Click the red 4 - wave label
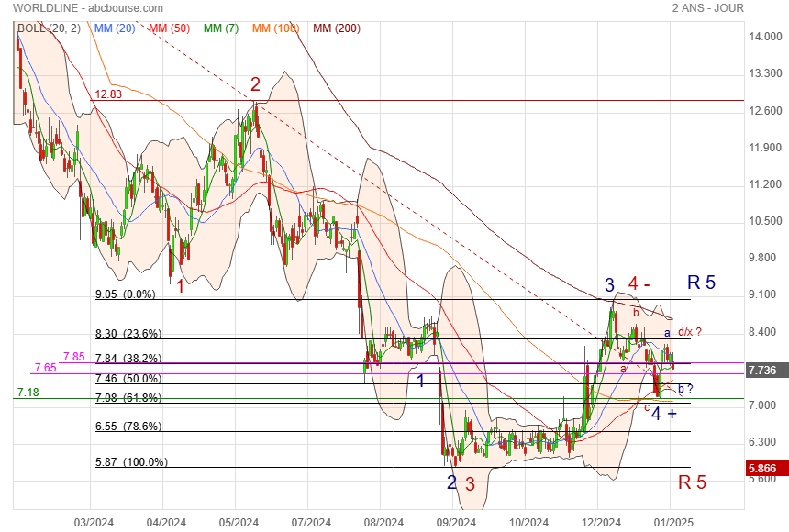789x532 pixels. pyautogui.click(x=639, y=283)
